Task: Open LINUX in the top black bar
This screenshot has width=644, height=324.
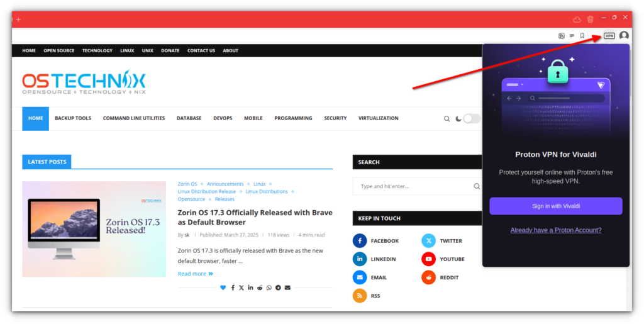Action: (x=127, y=51)
